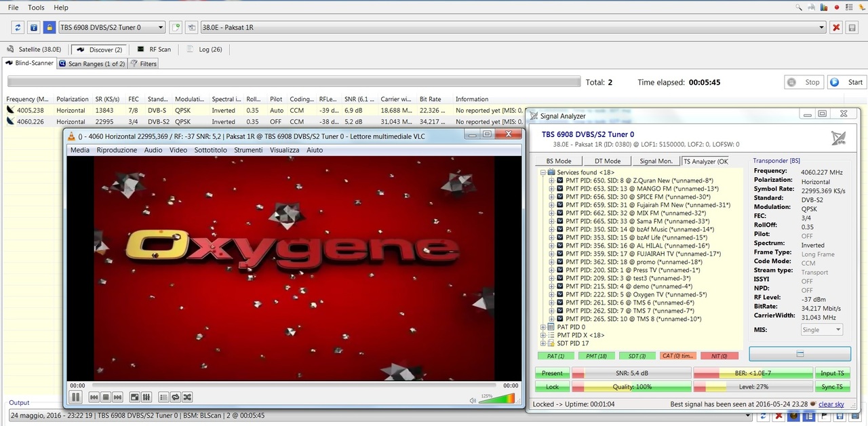Viewport: 868px width, 426px height.
Task: Click the refresh devices icon
Action: (x=18, y=28)
